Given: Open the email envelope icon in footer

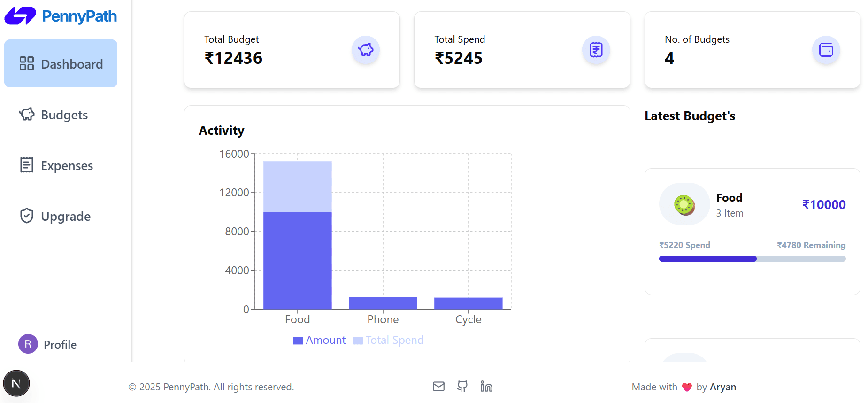Looking at the screenshot, I should coord(438,387).
